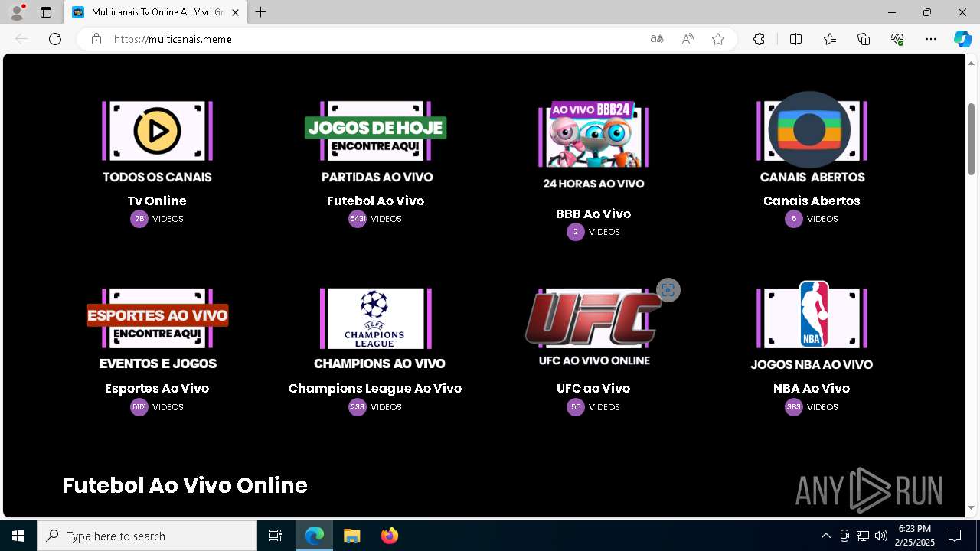Close the Multicanais tab
980x551 pixels.
coord(235,12)
